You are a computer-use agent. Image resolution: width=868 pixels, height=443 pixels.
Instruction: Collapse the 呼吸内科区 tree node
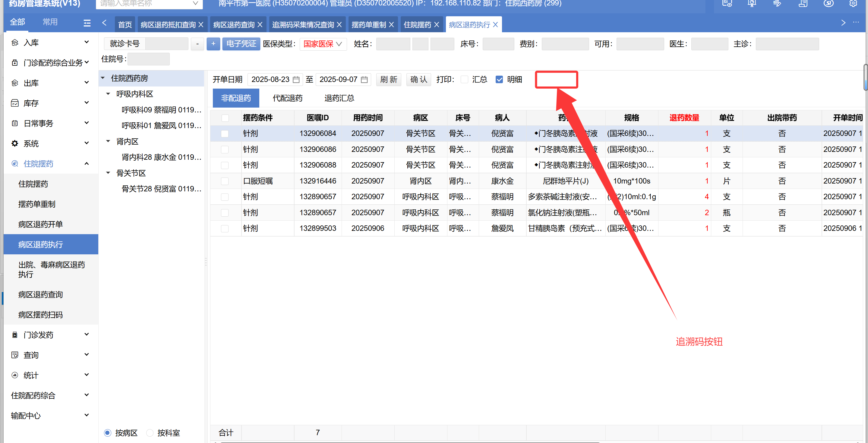(108, 94)
